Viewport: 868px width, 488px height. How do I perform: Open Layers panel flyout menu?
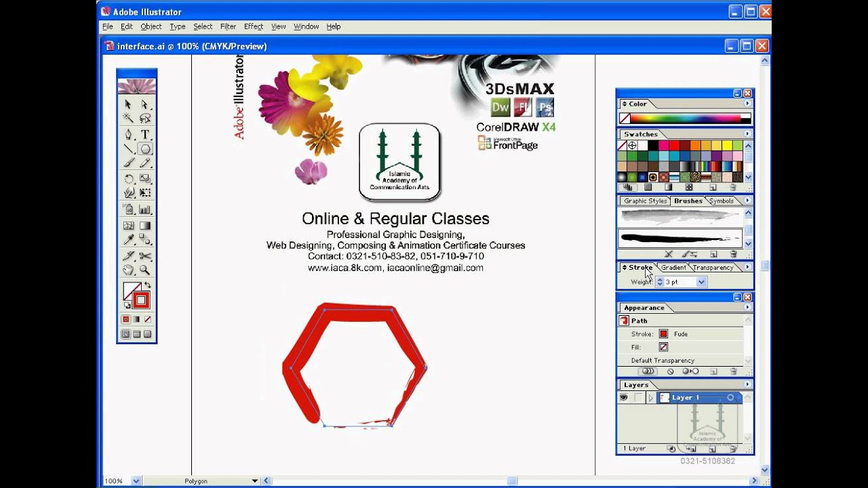pos(747,384)
